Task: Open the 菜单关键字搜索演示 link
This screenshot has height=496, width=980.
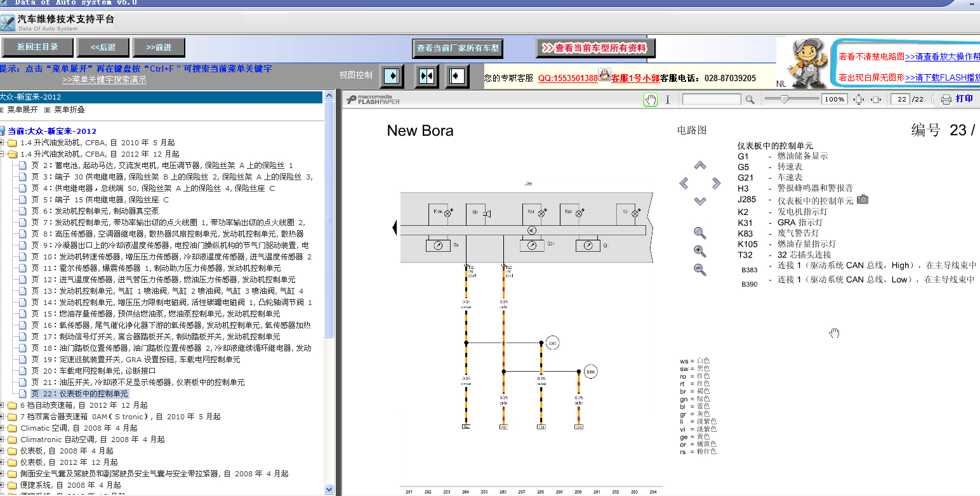Action: tap(104, 80)
